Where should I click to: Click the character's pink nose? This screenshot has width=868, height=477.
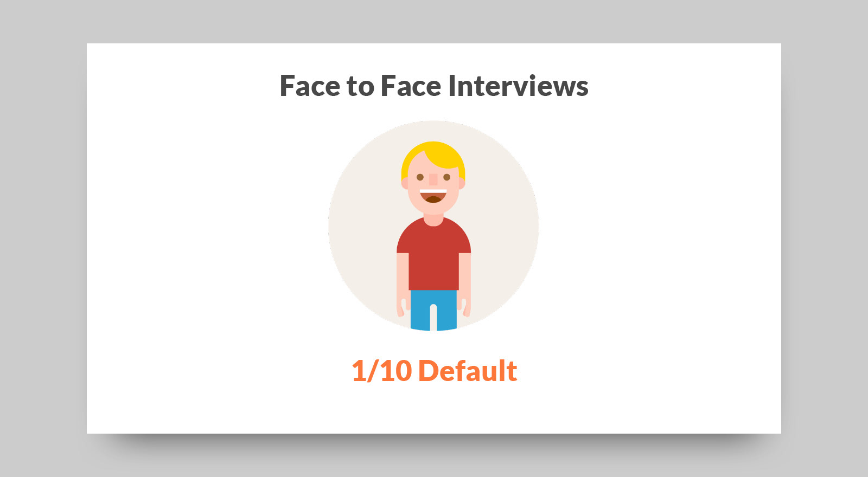[x=433, y=179]
